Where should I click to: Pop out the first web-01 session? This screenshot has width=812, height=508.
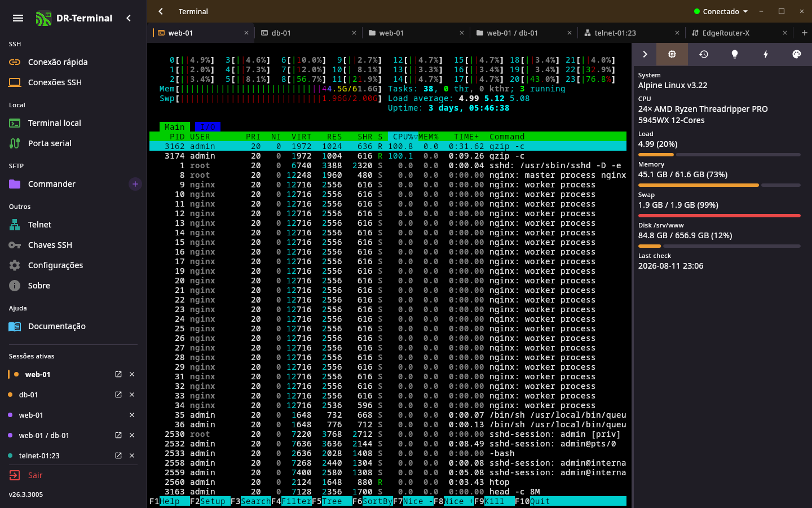pyautogui.click(x=118, y=374)
